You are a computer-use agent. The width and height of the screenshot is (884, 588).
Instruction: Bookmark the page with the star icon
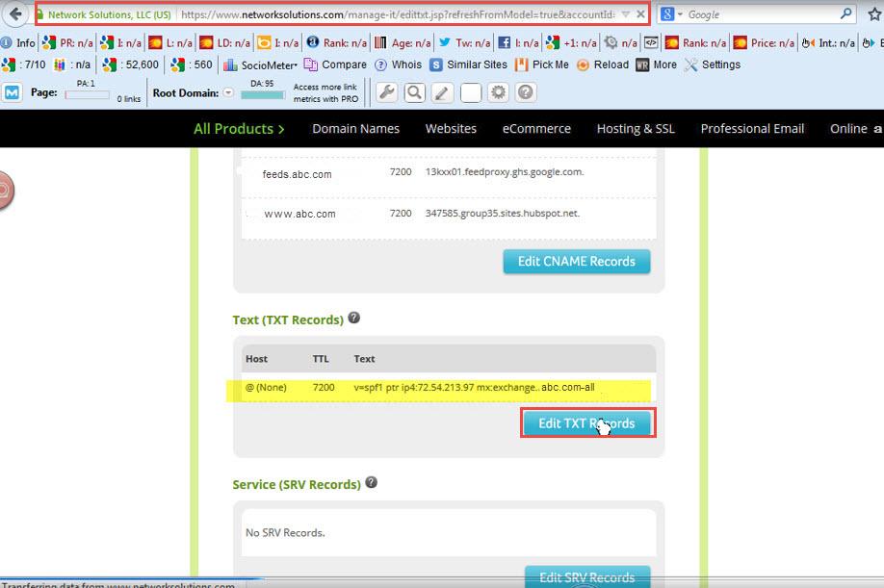click(874, 14)
